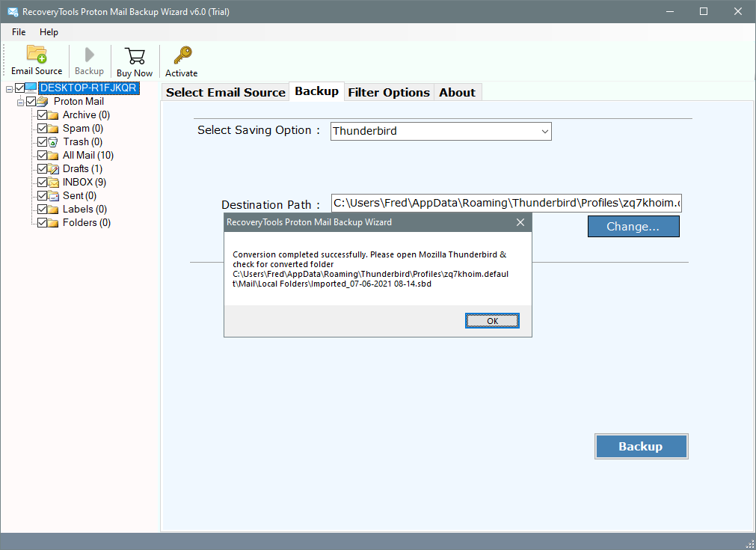This screenshot has width=756, height=550.
Task: Click the Spam folder icon
Action: pyautogui.click(x=53, y=129)
